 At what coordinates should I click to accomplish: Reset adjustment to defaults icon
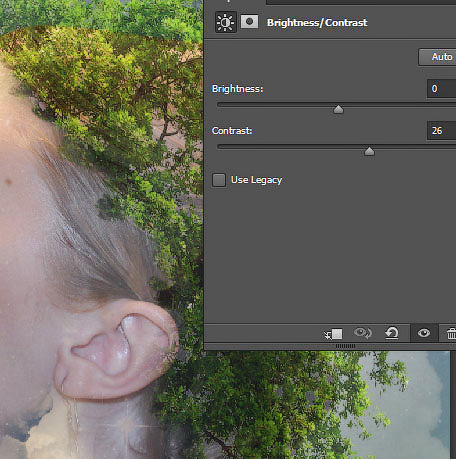coord(392,333)
